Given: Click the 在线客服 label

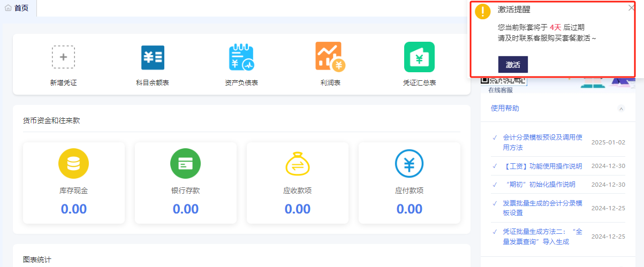Looking at the screenshot, I should point(500,90).
